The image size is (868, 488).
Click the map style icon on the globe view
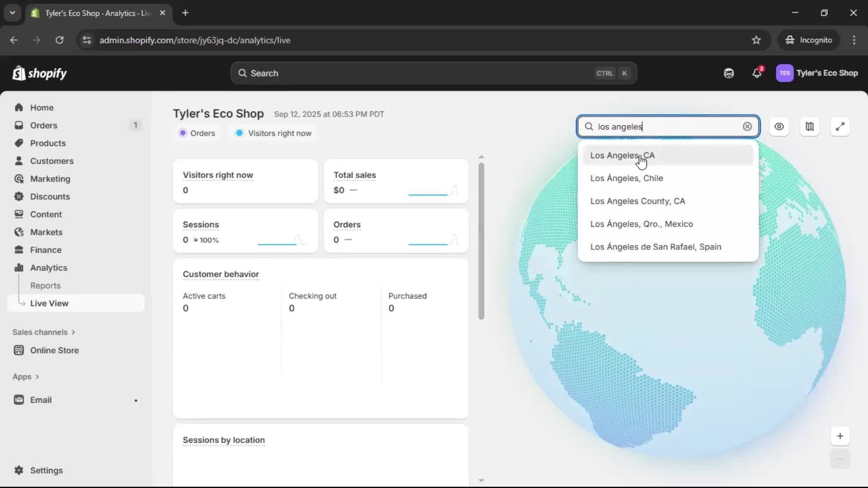pos(810,127)
